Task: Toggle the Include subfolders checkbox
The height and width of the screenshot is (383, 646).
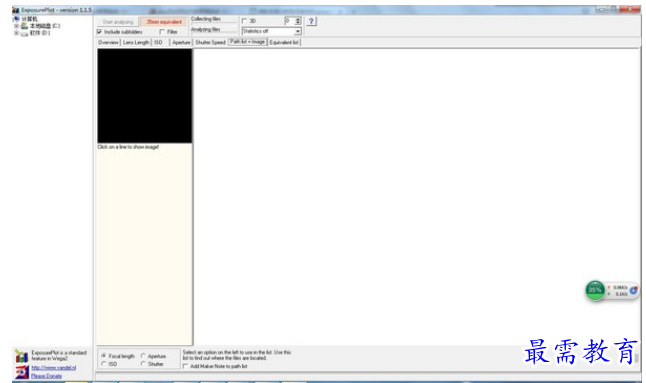Action: tap(99, 32)
